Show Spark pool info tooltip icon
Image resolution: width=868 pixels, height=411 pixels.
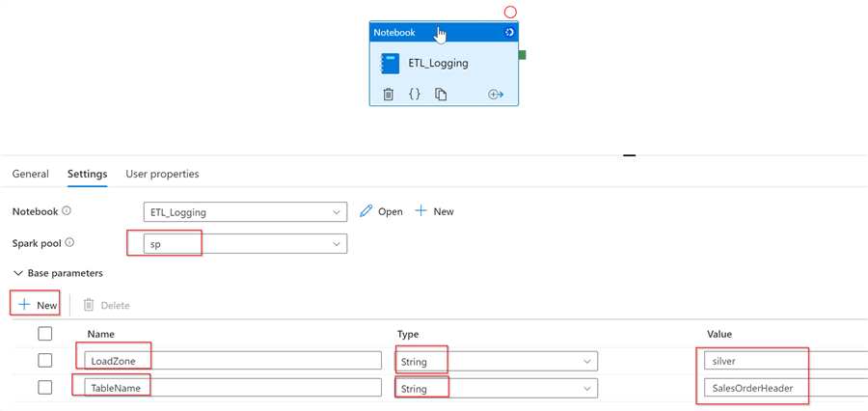click(69, 242)
